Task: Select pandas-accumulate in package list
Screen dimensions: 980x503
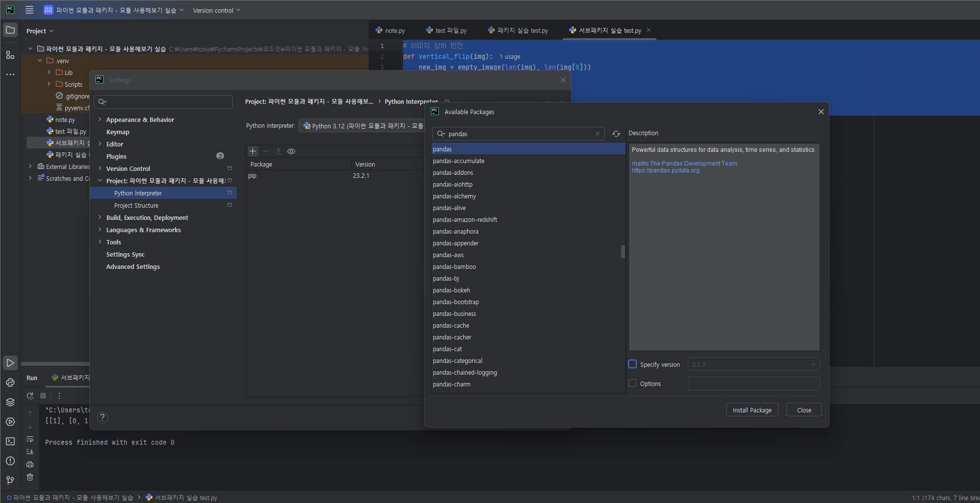Action: pos(528,161)
